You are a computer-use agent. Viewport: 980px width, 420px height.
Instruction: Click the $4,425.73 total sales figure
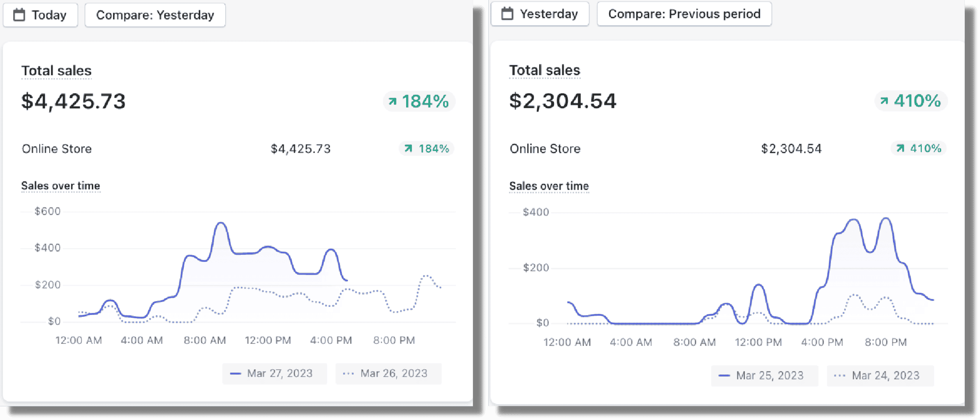(74, 101)
